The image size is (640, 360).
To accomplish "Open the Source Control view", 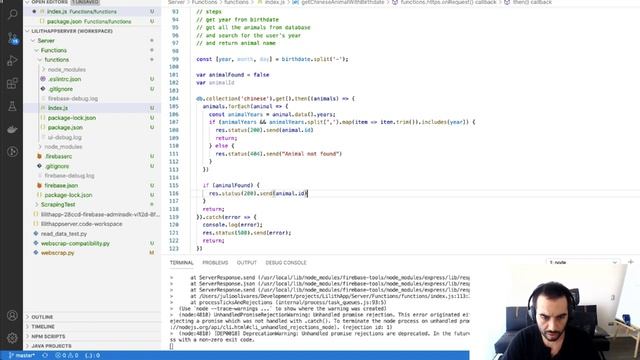I will [12, 38].
